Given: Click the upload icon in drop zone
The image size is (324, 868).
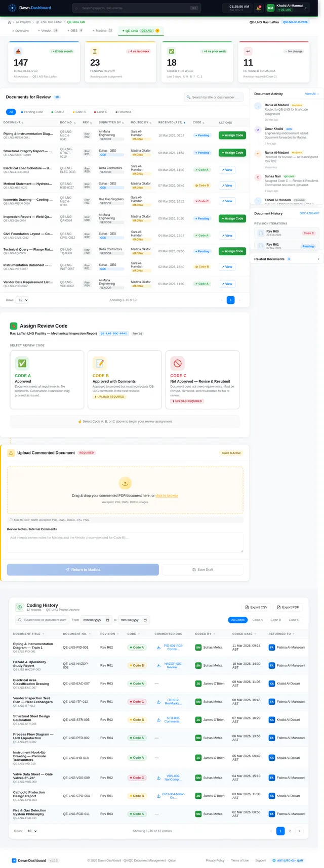Looking at the screenshot, I should coord(125,483).
